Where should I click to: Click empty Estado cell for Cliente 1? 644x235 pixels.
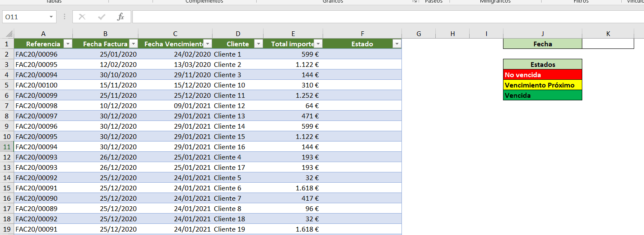tap(362, 54)
